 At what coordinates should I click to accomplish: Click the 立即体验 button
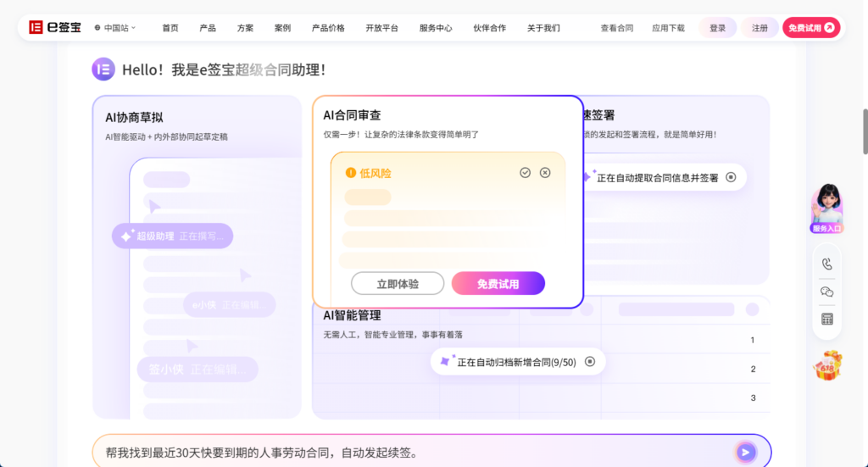click(x=398, y=283)
